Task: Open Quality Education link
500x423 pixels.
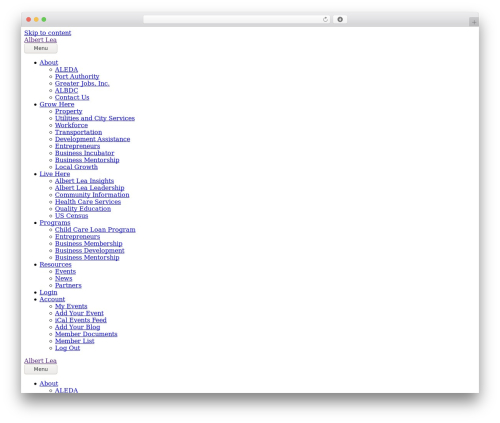Action: pyautogui.click(x=83, y=209)
